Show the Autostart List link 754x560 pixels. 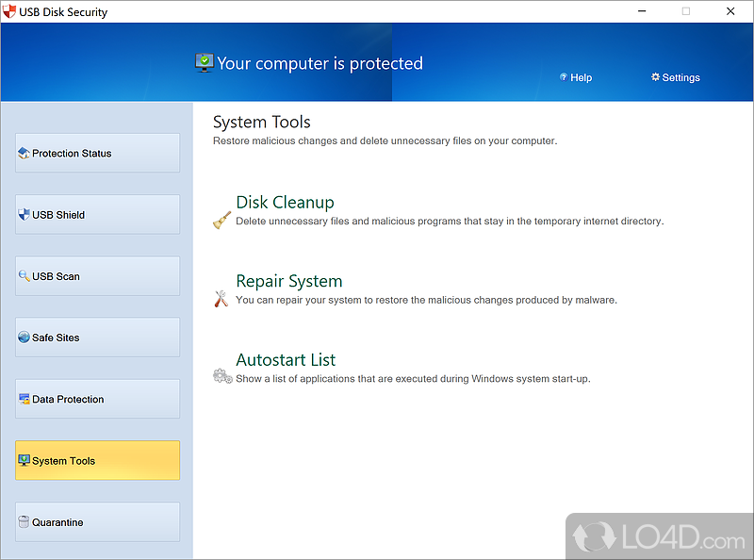[x=286, y=359]
